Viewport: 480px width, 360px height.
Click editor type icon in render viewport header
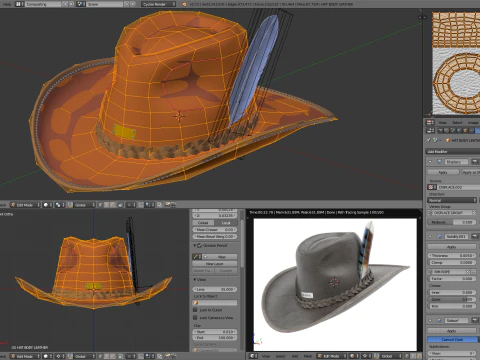click(x=254, y=356)
